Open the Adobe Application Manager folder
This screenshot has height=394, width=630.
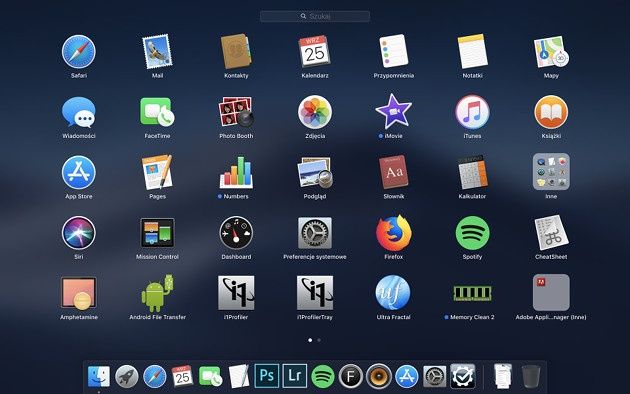point(551,292)
